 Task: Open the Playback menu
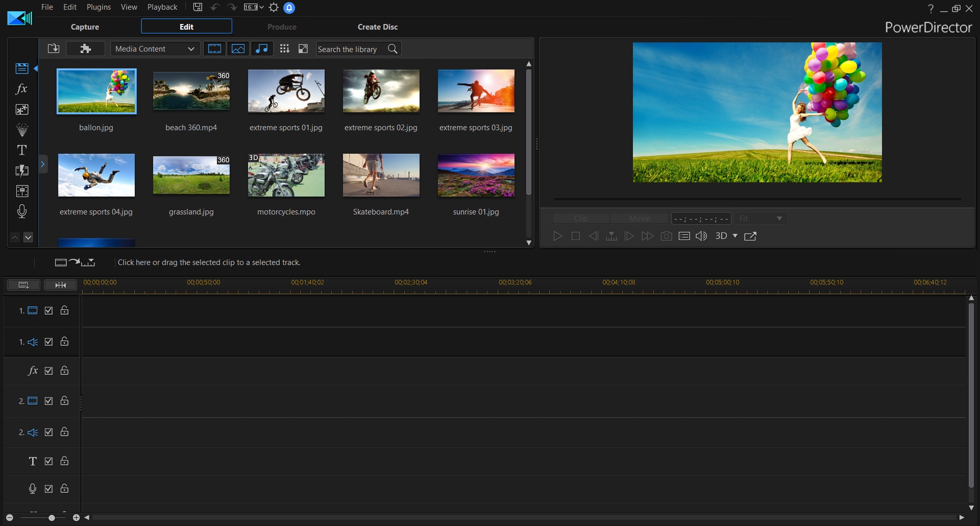click(x=162, y=7)
